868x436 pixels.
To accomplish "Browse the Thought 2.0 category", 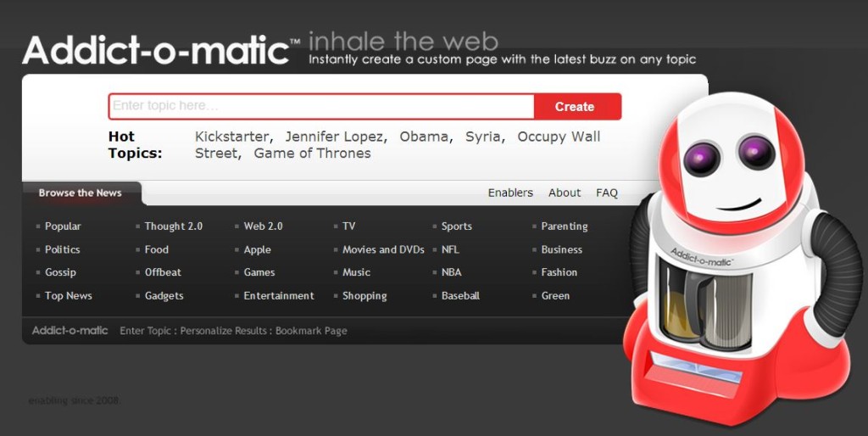I will click(x=174, y=226).
